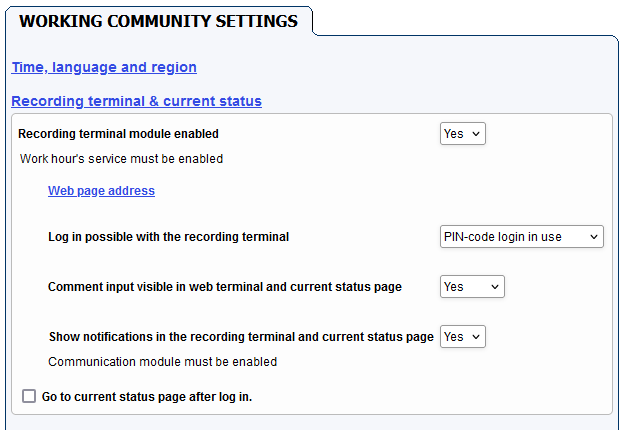Open Comment input visible dropdown
Image resolution: width=637 pixels, height=430 pixels.
coord(472,287)
